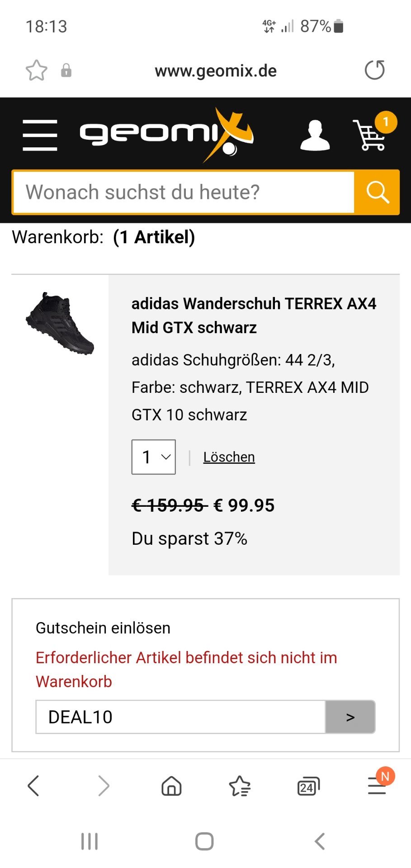Open the adidas TERREX shoe thumbnail

[x=60, y=323]
